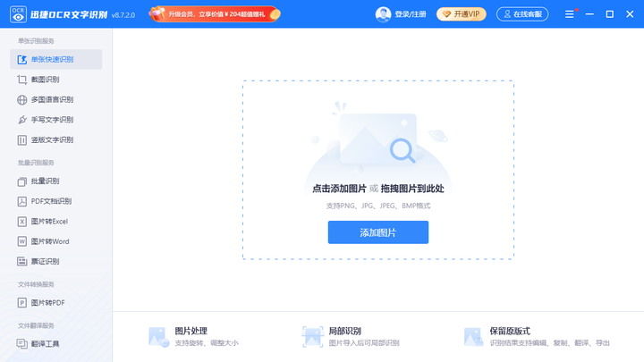Click the 开通VIP button
The height and width of the screenshot is (362, 644).
click(462, 14)
